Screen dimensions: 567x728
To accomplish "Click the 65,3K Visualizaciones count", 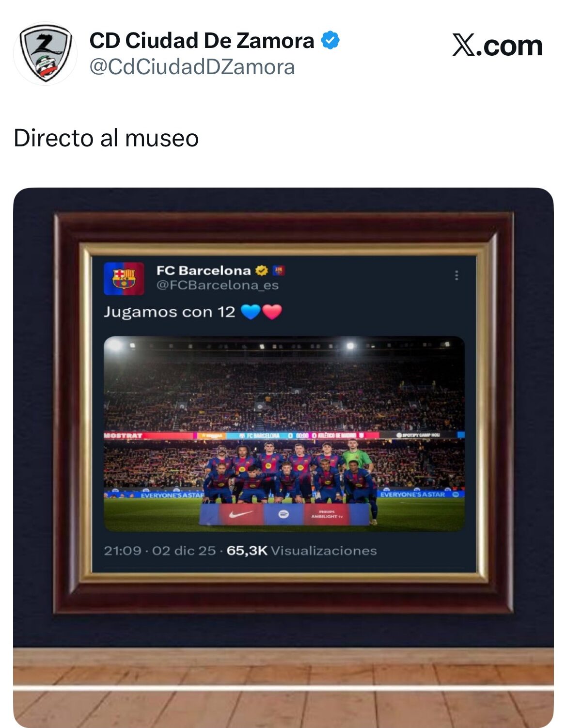I will pyautogui.click(x=301, y=551).
